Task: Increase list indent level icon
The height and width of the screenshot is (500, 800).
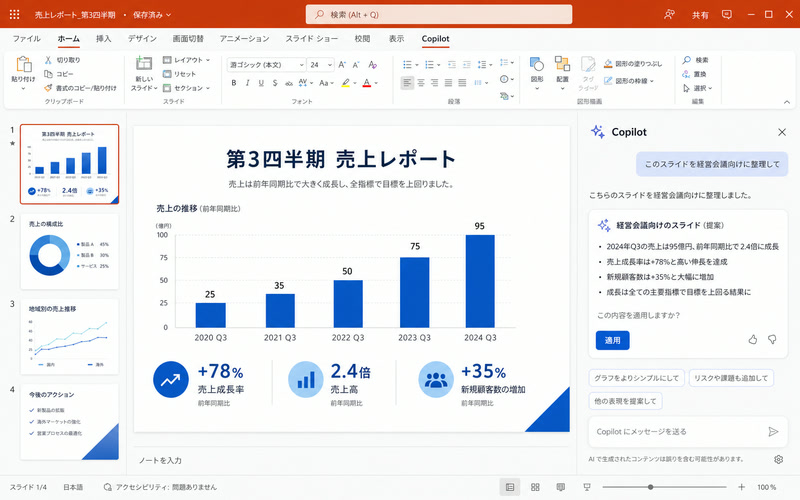Action: tap(466, 65)
